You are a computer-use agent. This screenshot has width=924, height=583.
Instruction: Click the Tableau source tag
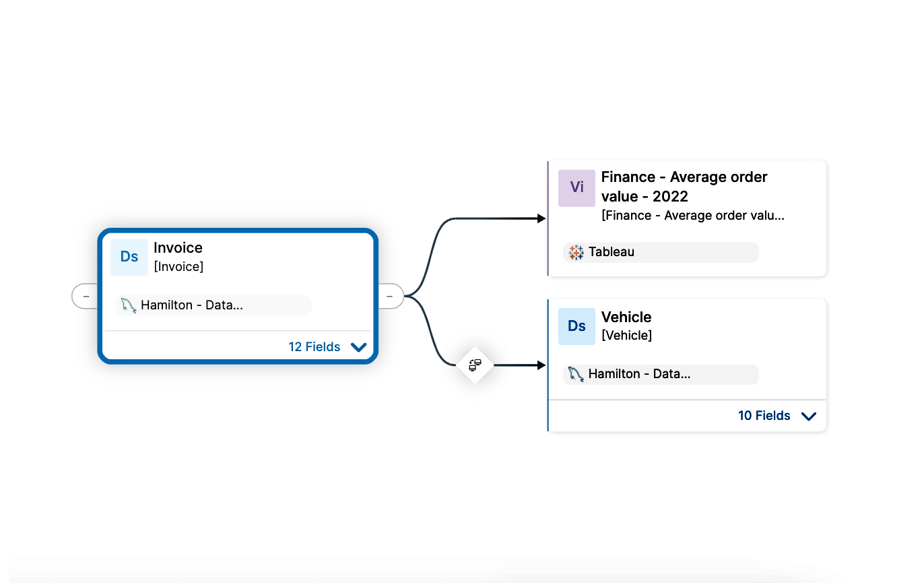coord(661,252)
